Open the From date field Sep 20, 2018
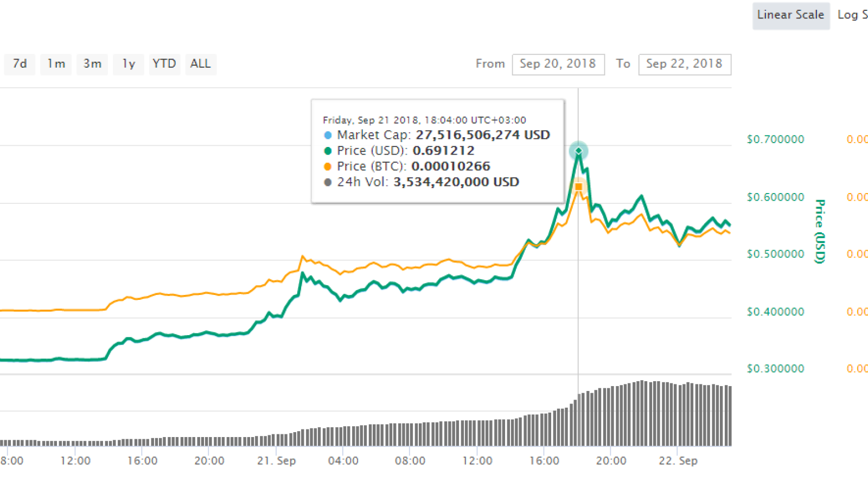This screenshot has width=868, height=488. coord(558,64)
